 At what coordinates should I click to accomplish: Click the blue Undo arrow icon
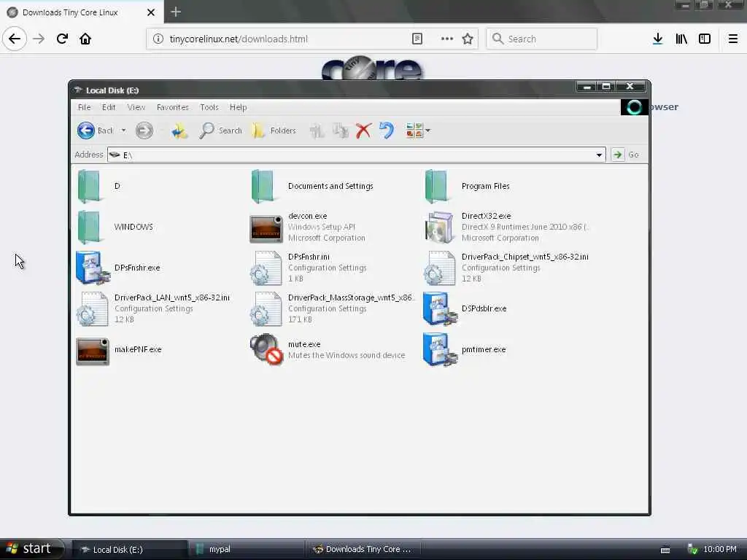[x=387, y=131]
